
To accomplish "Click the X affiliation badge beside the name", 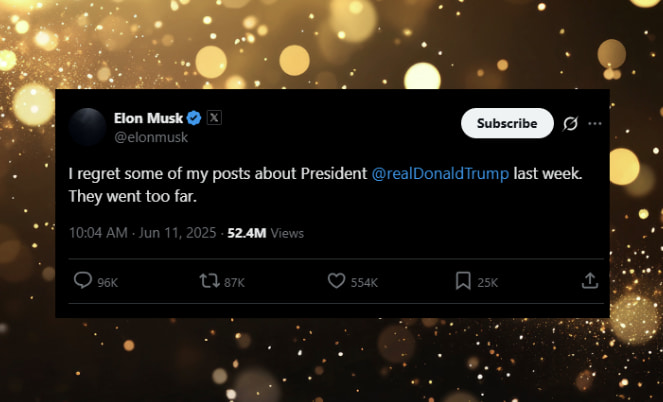I will pyautogui.click(x=214, y=118).
